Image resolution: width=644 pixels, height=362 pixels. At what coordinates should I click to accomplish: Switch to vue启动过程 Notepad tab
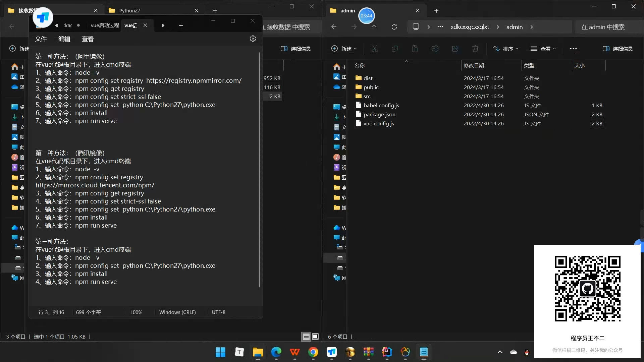tap(105, 25)
